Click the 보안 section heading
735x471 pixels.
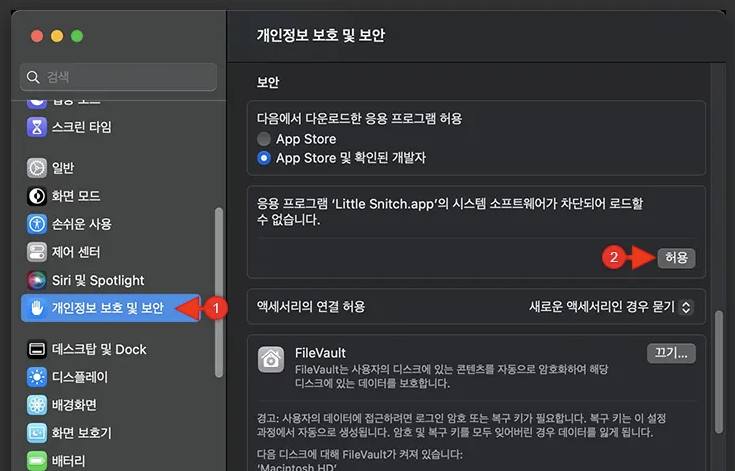tap(268, 82)
